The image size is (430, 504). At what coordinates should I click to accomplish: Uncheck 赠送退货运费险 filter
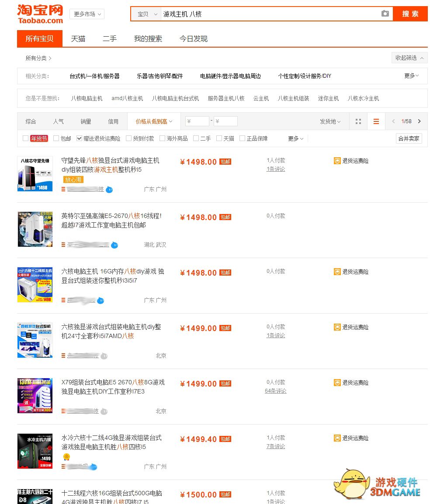79,138
